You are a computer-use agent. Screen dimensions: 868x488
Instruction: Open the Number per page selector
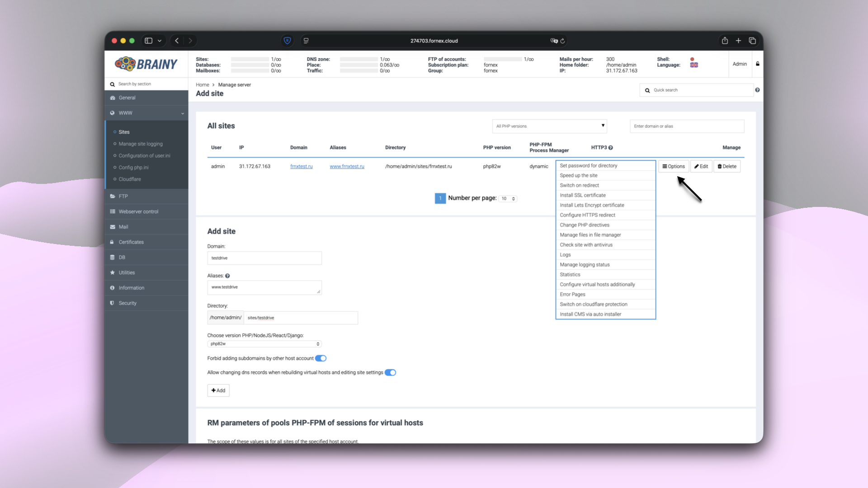[x=507, y=198]
